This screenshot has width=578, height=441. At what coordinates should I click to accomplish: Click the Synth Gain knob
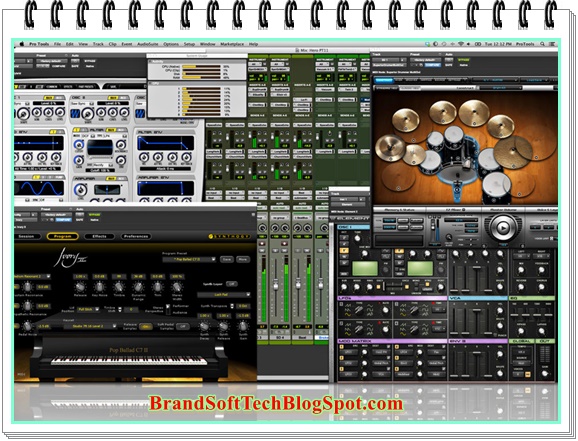pos(243,326)
